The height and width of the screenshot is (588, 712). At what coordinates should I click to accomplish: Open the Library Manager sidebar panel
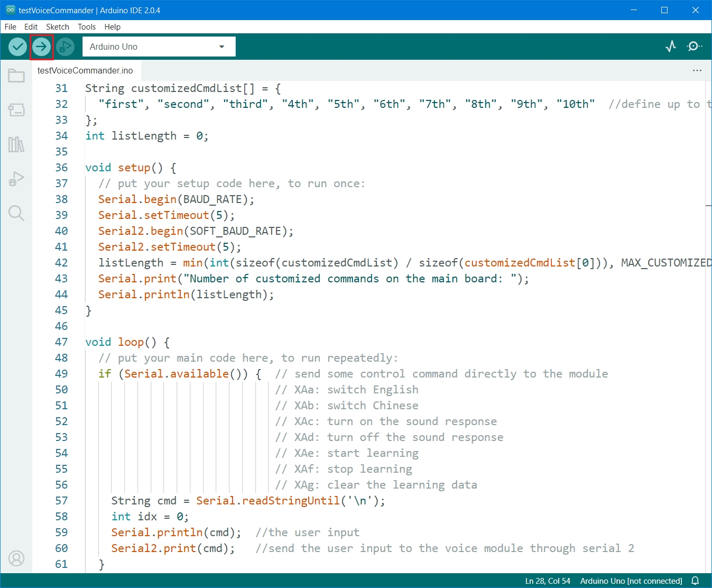coord(16,144)
